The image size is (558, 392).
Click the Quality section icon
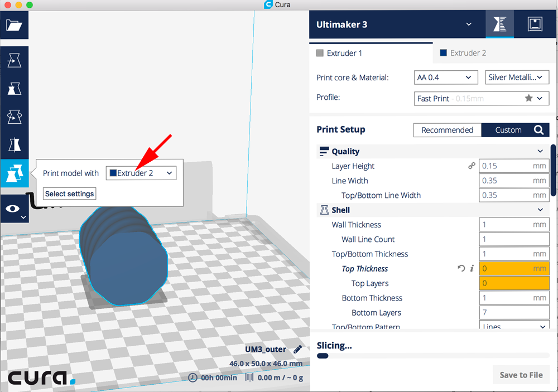(x=324, y=151)
